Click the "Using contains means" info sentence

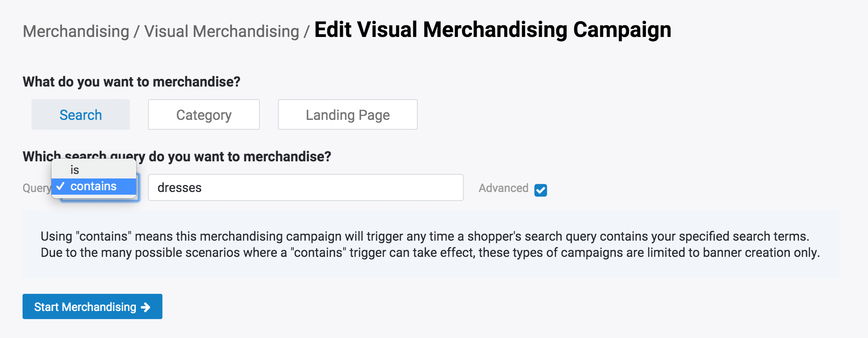point(424,236)
